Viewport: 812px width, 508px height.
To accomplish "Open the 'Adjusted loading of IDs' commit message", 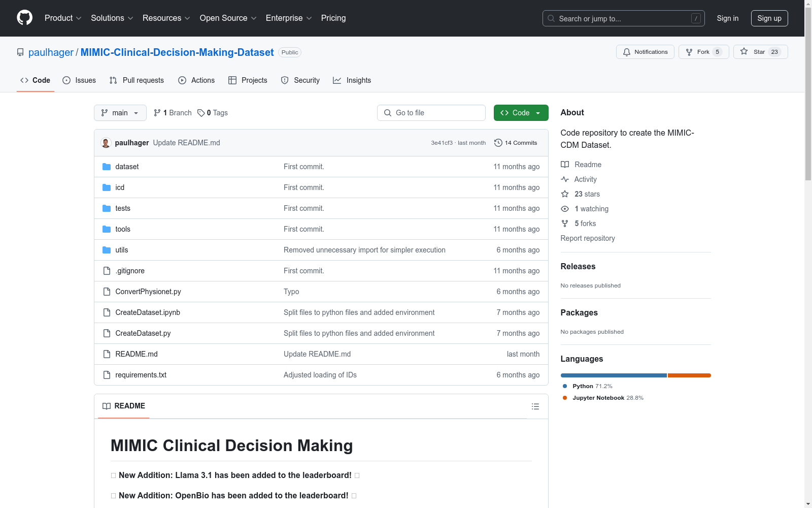I will [320, 375].
